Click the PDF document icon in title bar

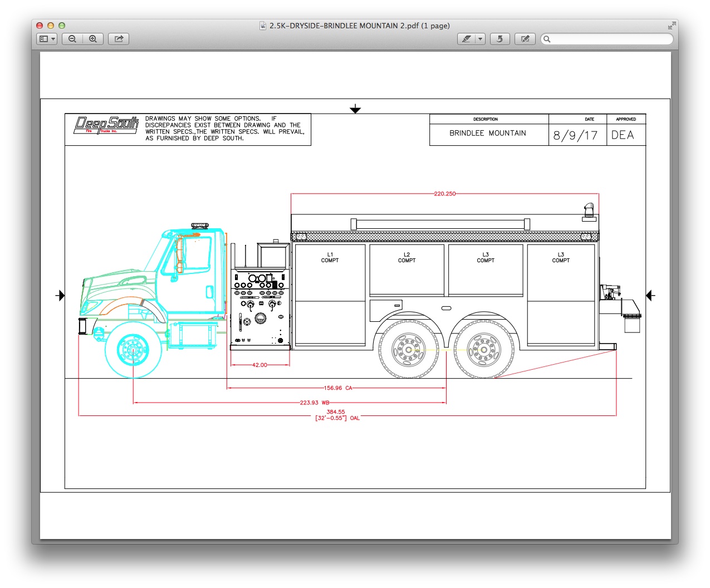tap(263, 26)
